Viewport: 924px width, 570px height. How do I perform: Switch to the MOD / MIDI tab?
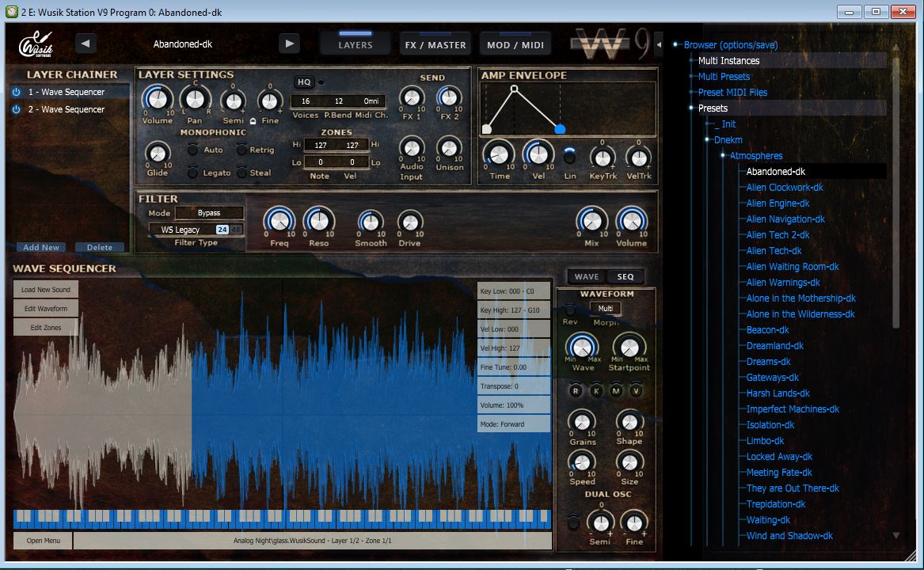click(515, 44)
